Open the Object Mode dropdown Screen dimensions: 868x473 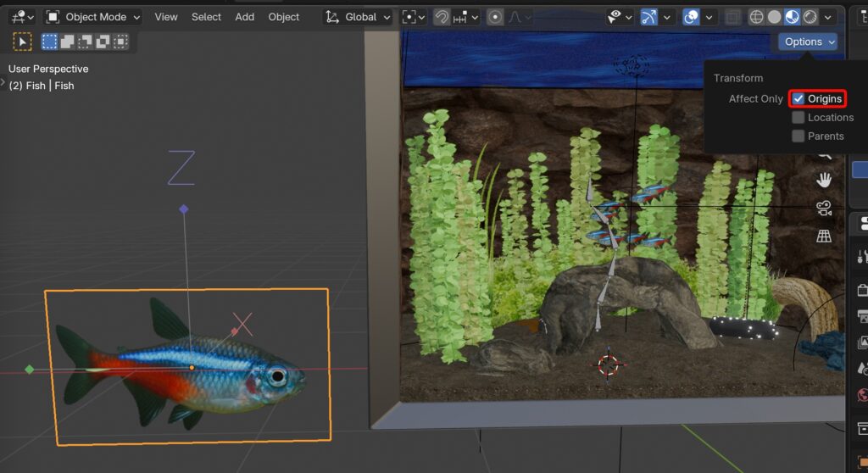tap(93, 17)
